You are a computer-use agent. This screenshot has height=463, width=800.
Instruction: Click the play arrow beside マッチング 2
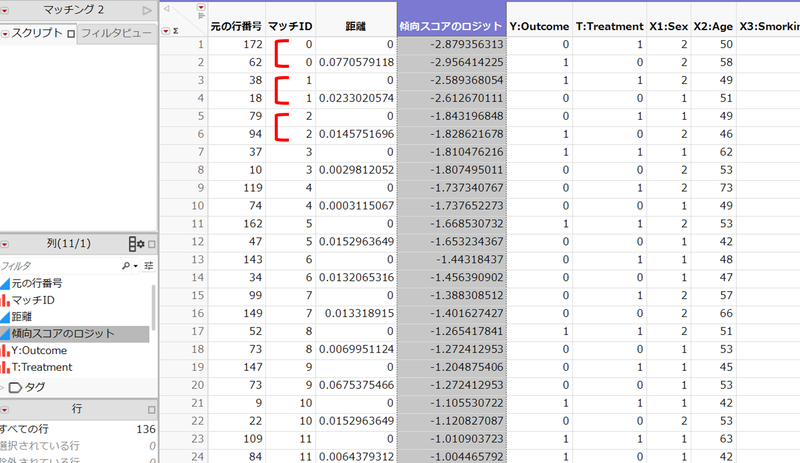[147, 10]
